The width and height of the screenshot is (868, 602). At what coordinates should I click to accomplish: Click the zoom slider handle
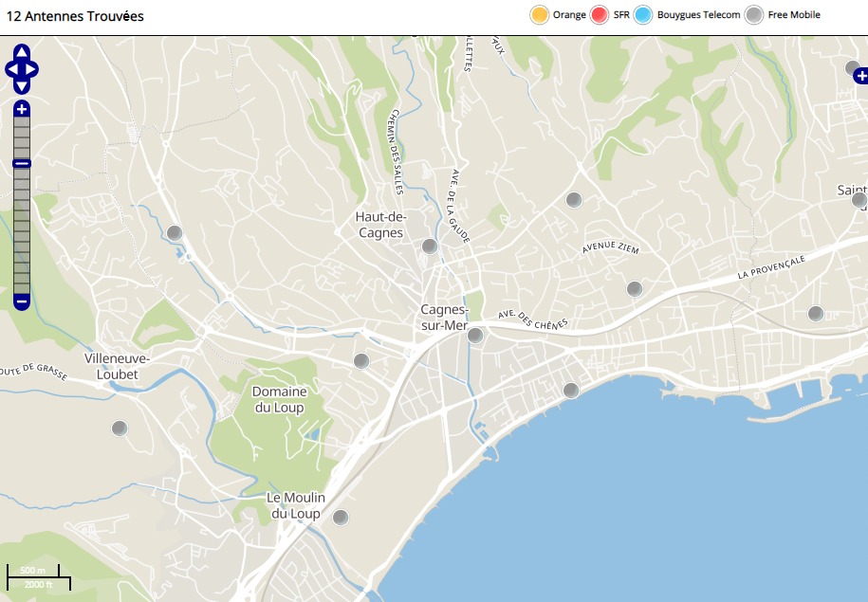coord(22,164)
